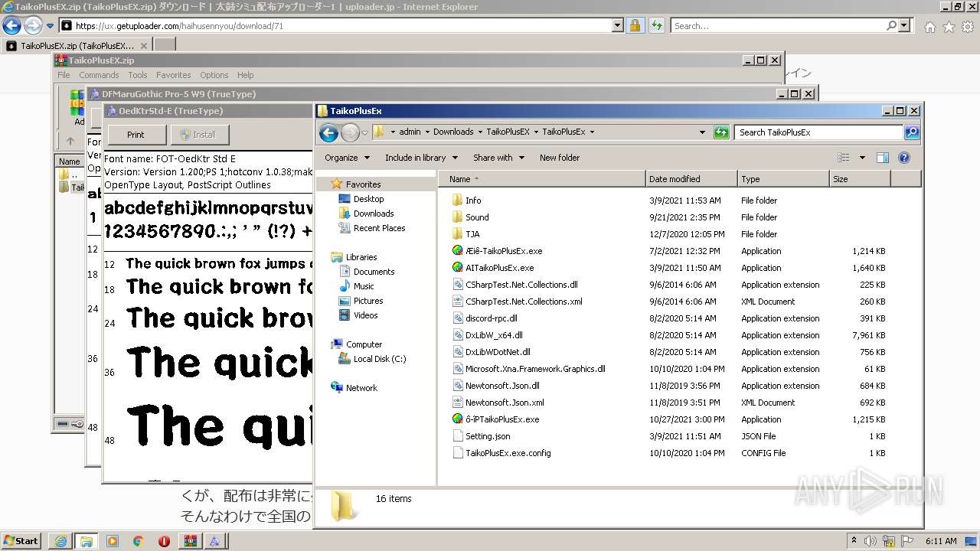Image resolution: width=980 pixels, height=551 pixels.
Task: Sort by Name column header
Action: [542, 179]
